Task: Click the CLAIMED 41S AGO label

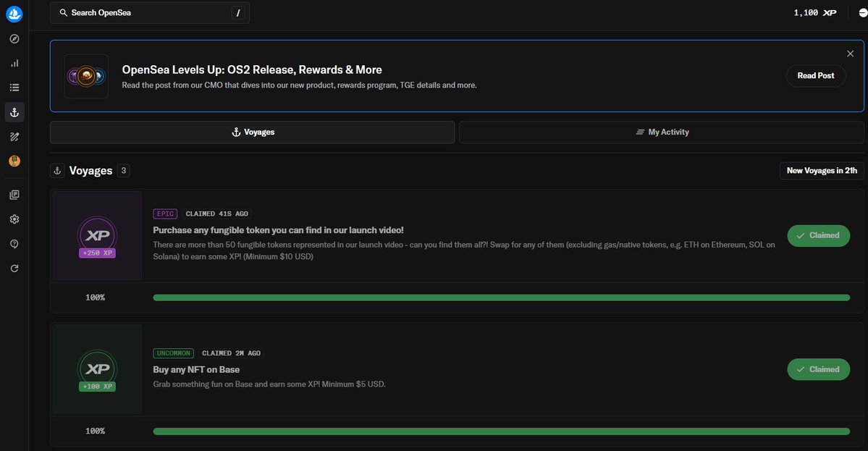Action: tap(217, 214)
